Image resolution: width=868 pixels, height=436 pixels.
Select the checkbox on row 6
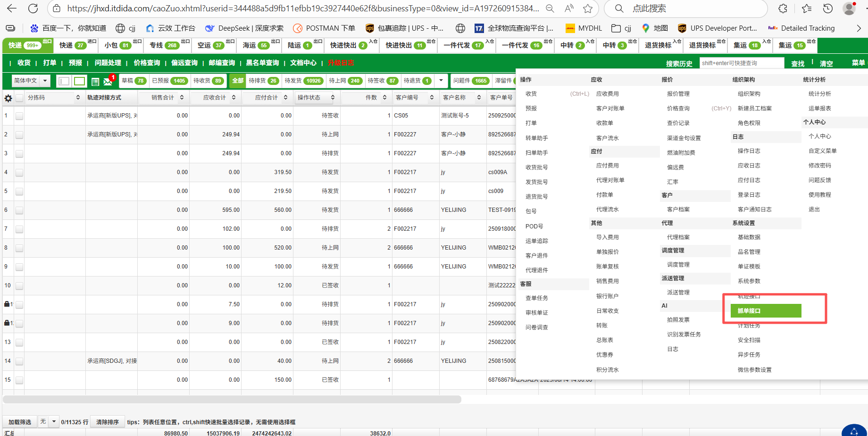(x=19, y=210)
